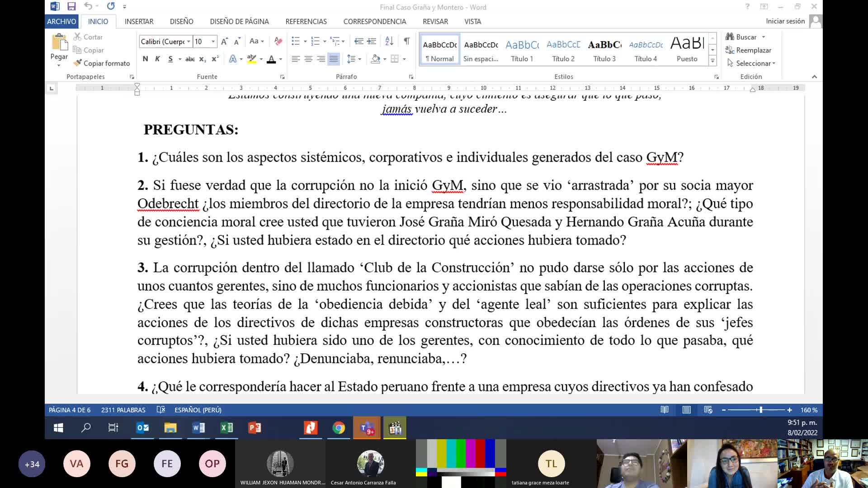Increase paragraph indent
This screenshot has width=868, height=488.
click(371, 41)
